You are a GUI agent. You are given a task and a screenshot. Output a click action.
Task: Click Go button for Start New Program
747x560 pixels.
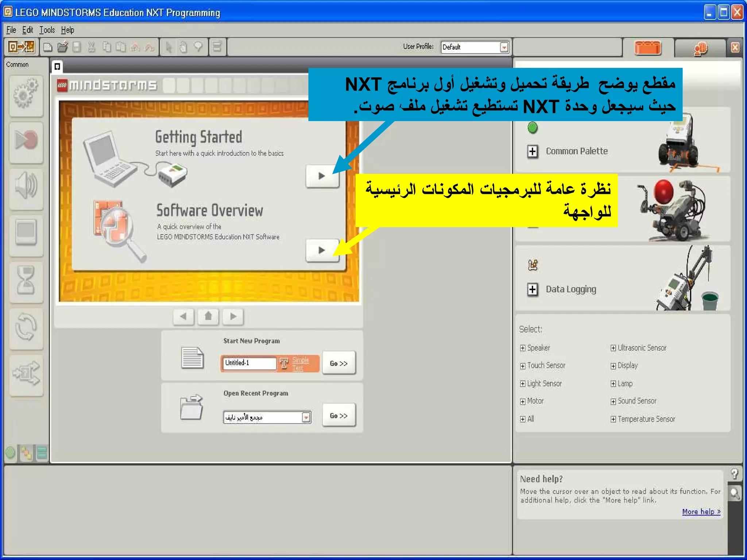coord(338,363)
